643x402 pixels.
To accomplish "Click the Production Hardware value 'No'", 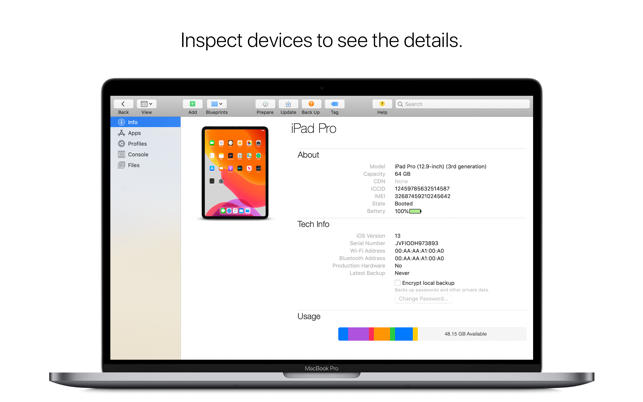I will pyautogui.click(x=398, y=265).
